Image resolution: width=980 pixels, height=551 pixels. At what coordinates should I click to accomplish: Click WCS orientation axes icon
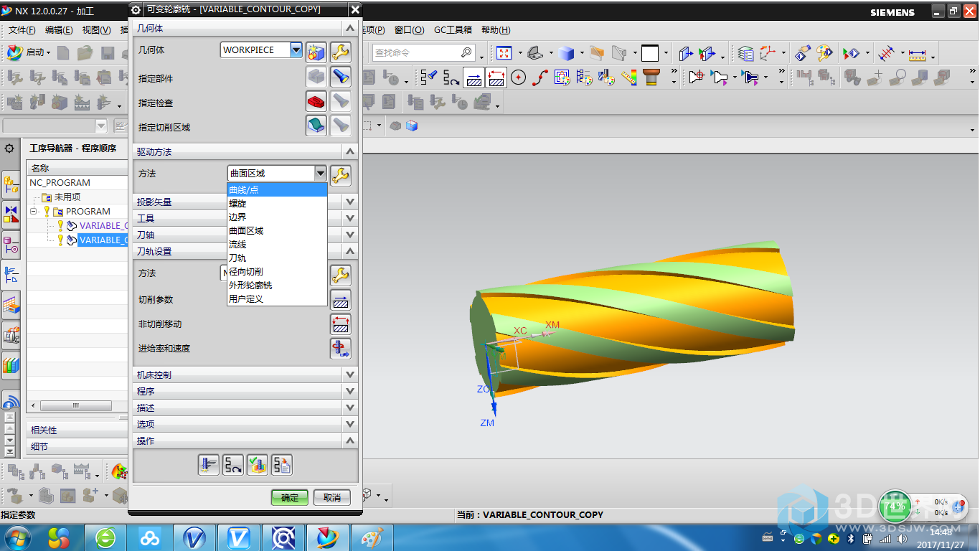tap(768, 53)
